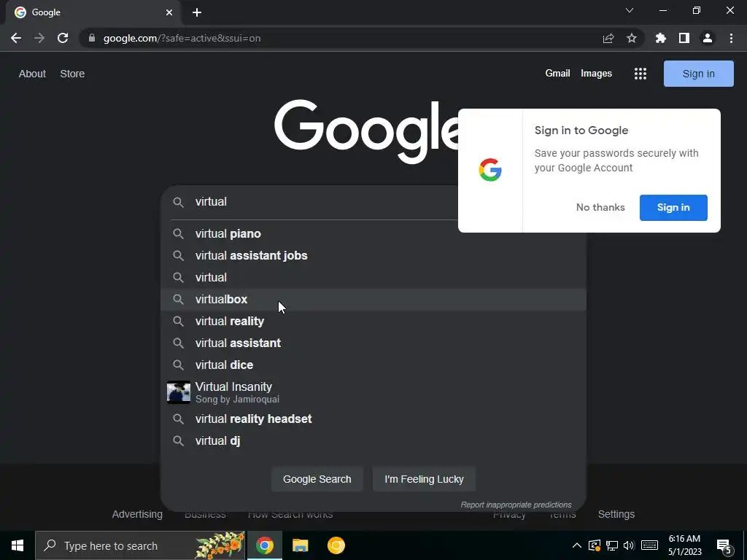Click the browser back arrow
The image size is (747, 560).
[x=16, y=38]
